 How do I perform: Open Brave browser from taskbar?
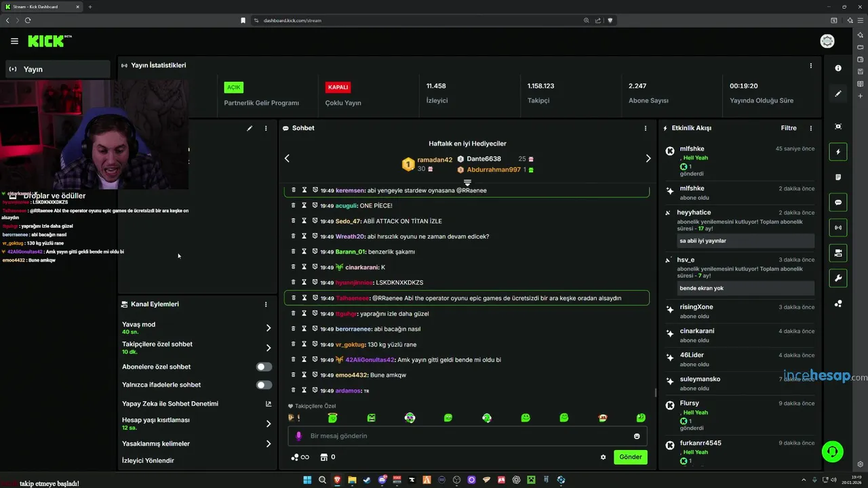coord(337,480)
